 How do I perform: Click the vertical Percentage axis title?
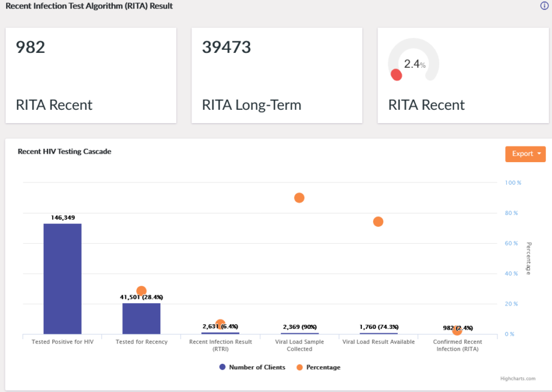tap(529, 259)
